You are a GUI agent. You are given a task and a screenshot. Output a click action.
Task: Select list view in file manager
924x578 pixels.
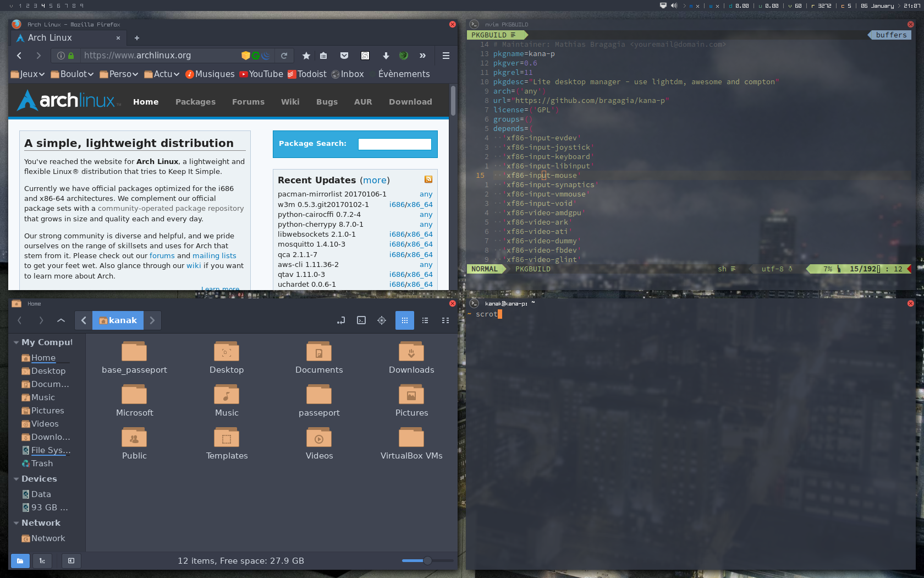click(x=425, y=320)
